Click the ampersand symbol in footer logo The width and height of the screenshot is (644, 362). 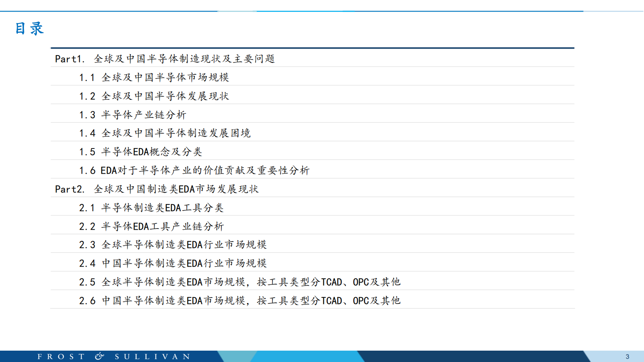coord(99,356)
